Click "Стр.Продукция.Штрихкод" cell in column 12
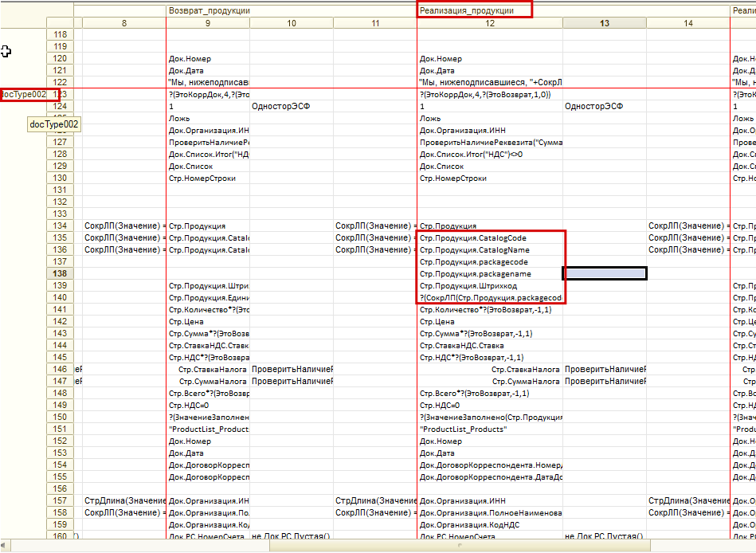The width and height of the screenshot is (756, 553). coord(490,285)
